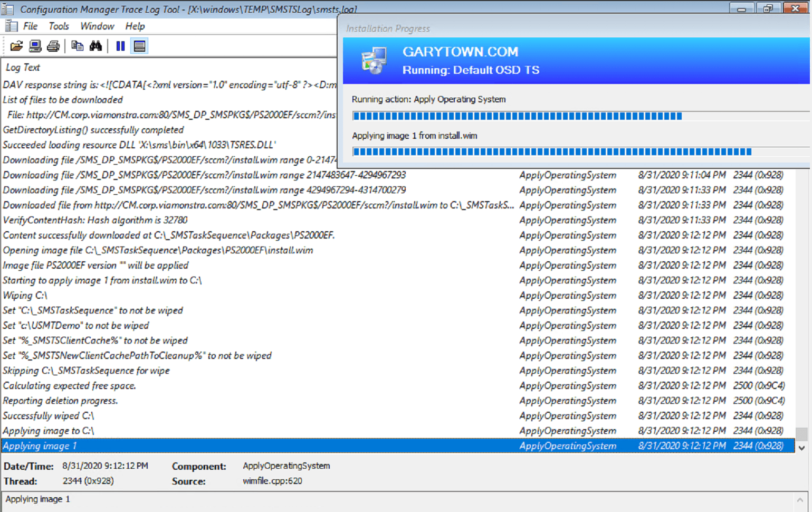
Task: Click the install.wim apply progress bar
Action: click(x=554, y=151)
